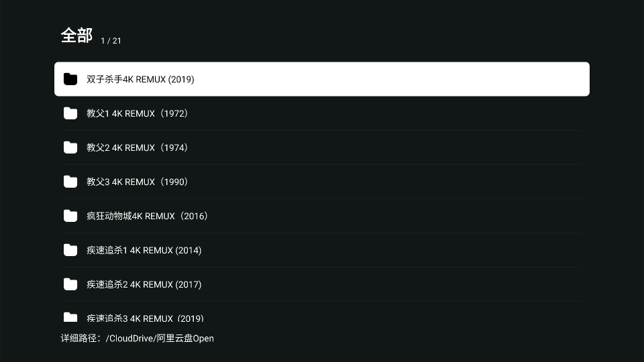Select 教父2 4K REMUX (1974) entry
This screenshot has height=362, width=644.
coord(138,147)
